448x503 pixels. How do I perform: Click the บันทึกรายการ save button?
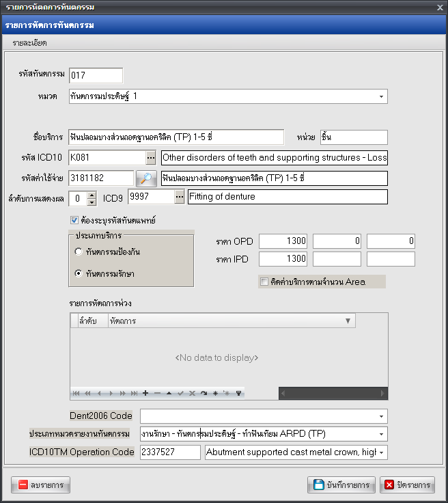point(341,485)
